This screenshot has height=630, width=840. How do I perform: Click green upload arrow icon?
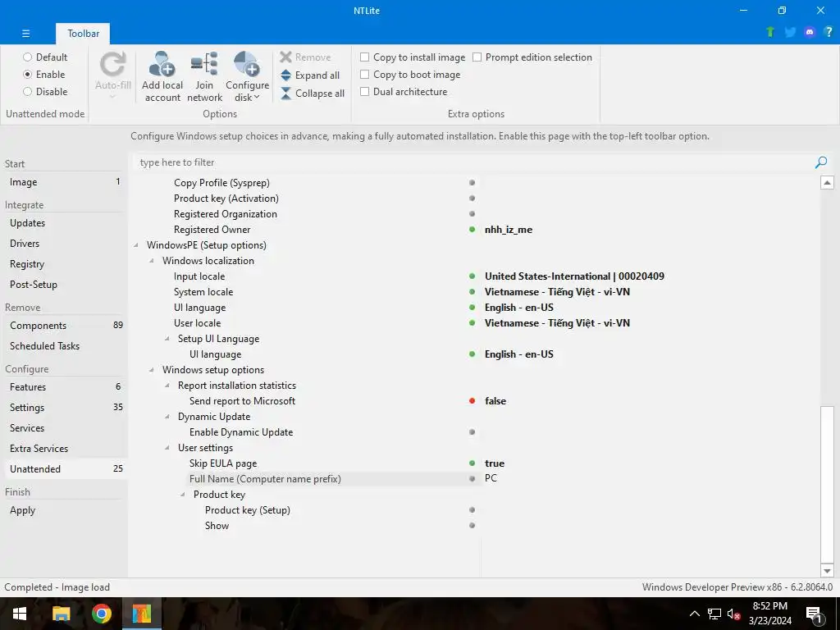tap(770, 32)
